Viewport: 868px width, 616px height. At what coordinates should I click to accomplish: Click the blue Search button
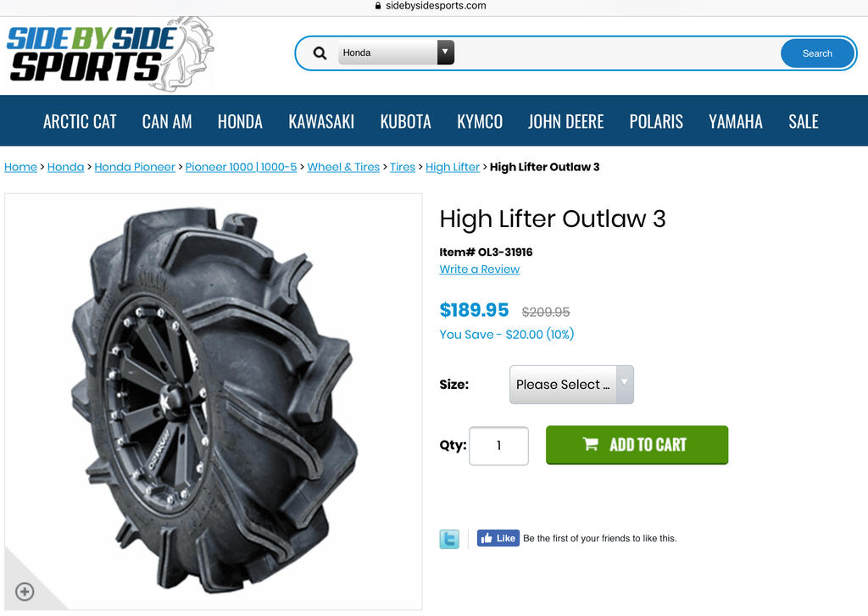(x=817, y=53)
